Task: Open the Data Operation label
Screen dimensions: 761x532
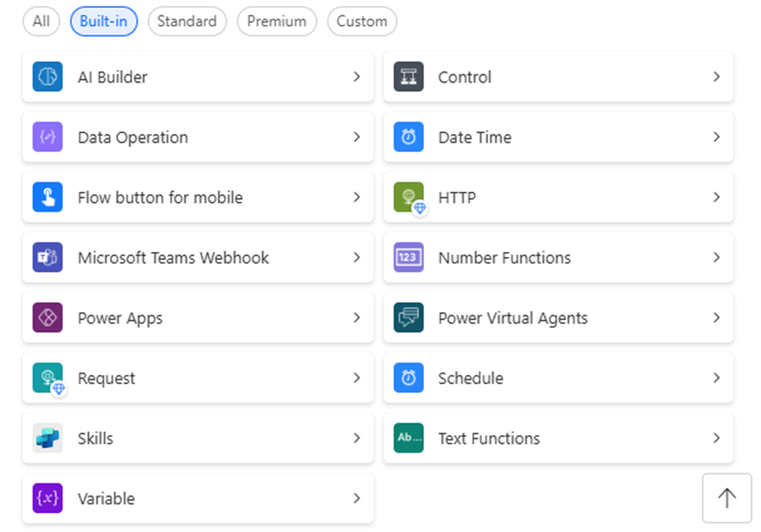Action: pyautogui.click(x=133, y=138)
